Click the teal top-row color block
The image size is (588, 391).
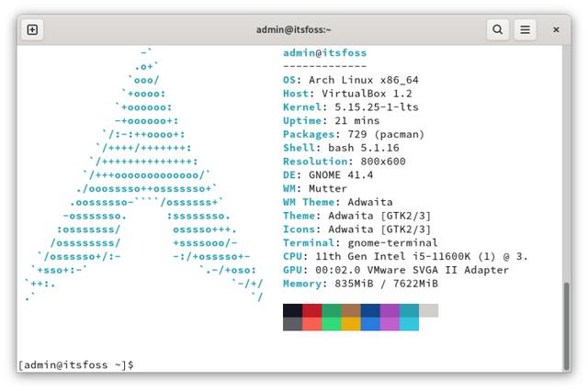(x=409, y=310)
